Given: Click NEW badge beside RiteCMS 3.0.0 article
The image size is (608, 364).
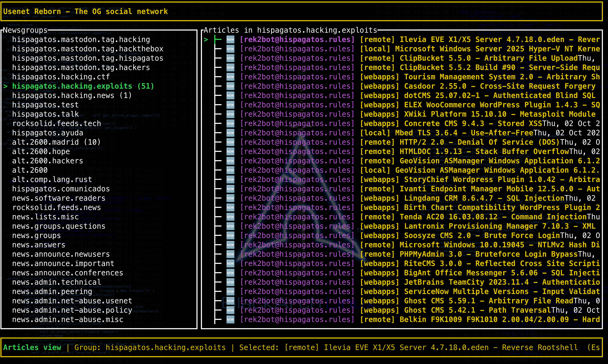Looking at the screenshot, I should click(x=230, y=263).
